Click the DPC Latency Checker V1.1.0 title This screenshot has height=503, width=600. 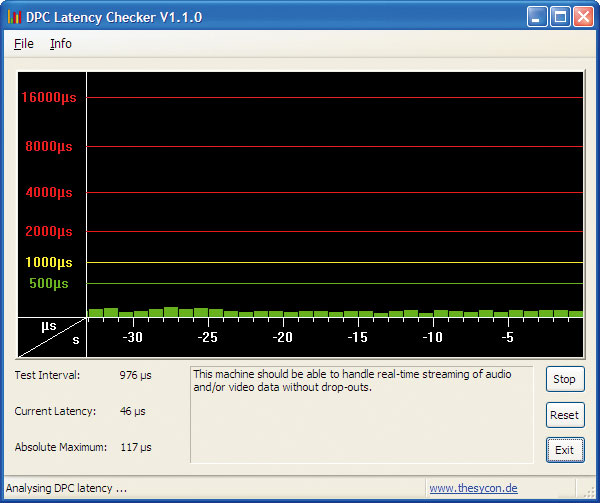coord(114,17)
